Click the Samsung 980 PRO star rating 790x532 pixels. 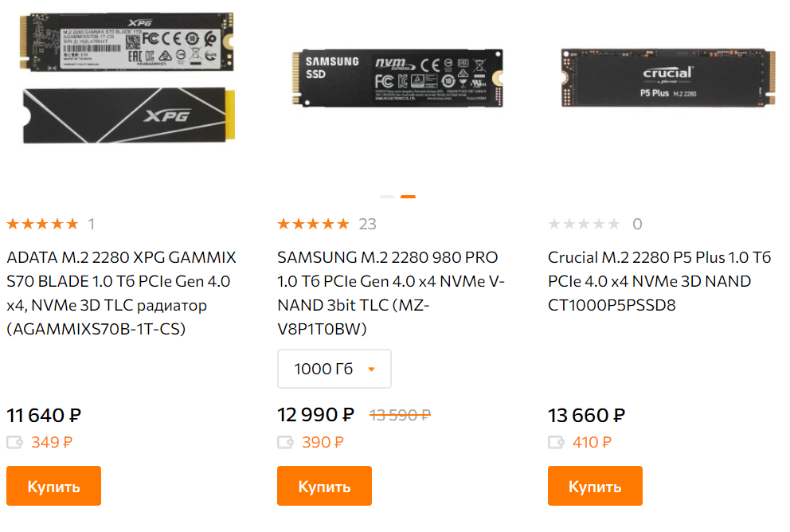point(314,224)
